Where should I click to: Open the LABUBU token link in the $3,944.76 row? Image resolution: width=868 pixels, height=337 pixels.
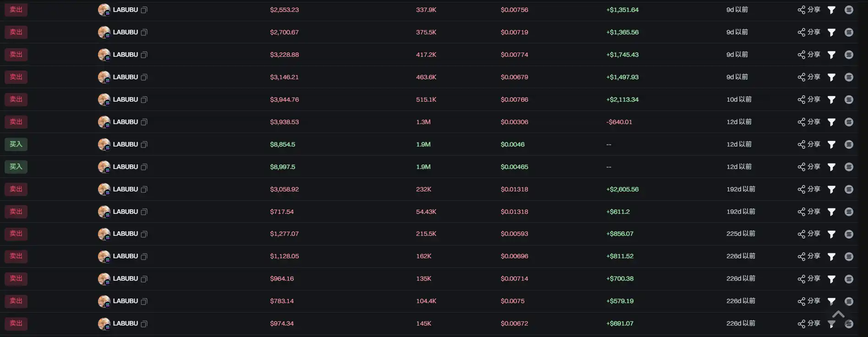point(125,99)
